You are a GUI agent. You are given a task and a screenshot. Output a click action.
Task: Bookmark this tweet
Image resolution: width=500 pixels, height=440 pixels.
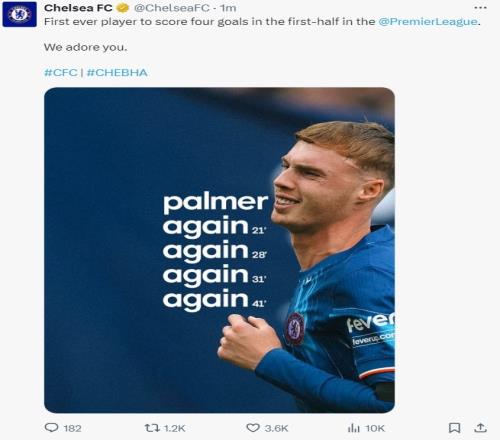(x=454, y=428)
